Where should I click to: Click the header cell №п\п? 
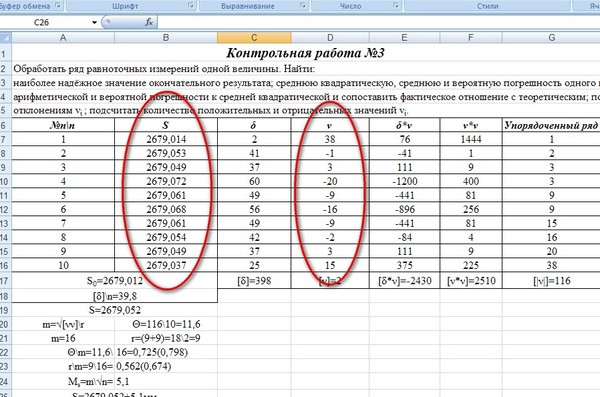point(63,125)
